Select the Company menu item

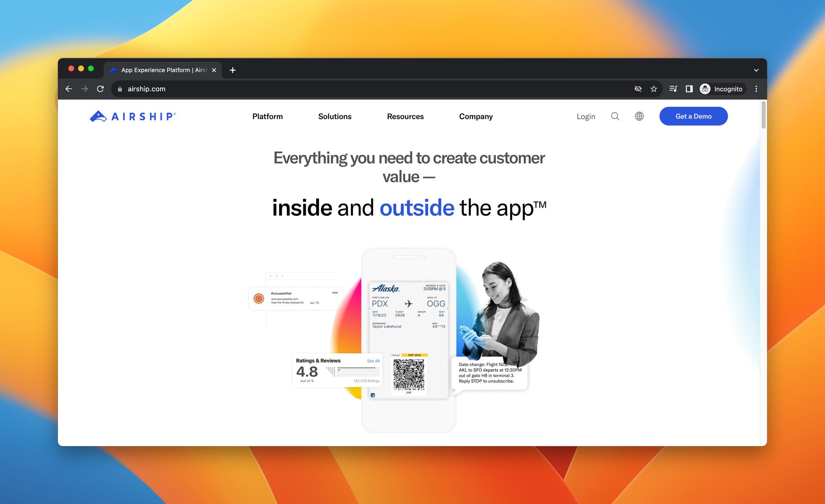point(476,116)
